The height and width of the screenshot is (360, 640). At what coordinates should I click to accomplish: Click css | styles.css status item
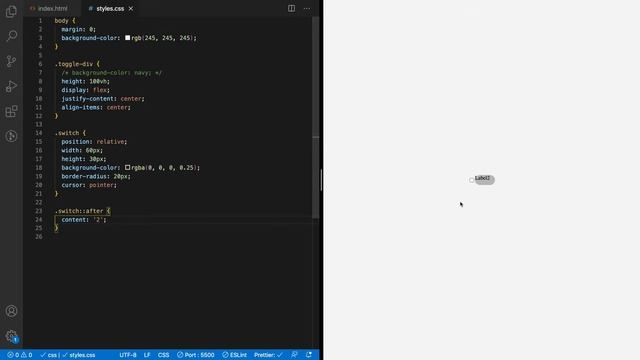pyautogui.click(x=68, y=355)
